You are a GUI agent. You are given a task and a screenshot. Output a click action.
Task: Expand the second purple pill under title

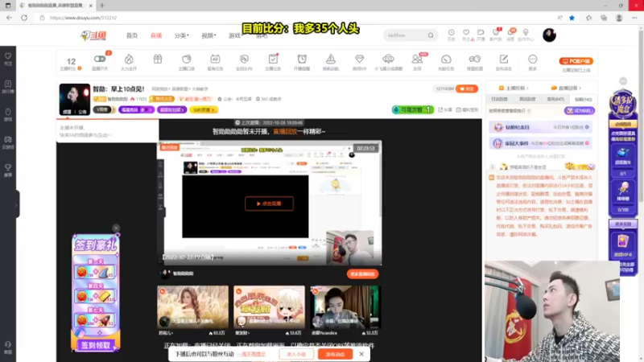[x=171, y=109]
